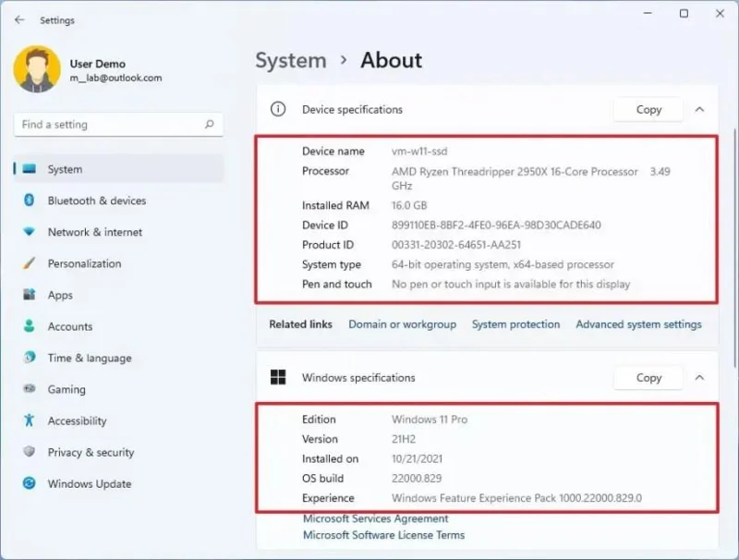
Task: Click the Accounts person icon
Action: pyautogui.click(x=30, y=326)
